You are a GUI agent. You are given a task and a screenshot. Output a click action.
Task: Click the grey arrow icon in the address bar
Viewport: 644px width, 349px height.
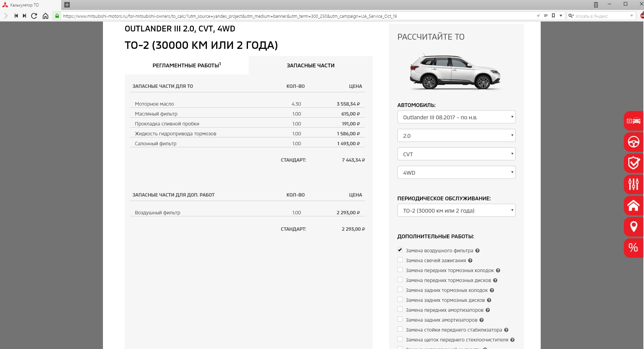pos(538,16)
